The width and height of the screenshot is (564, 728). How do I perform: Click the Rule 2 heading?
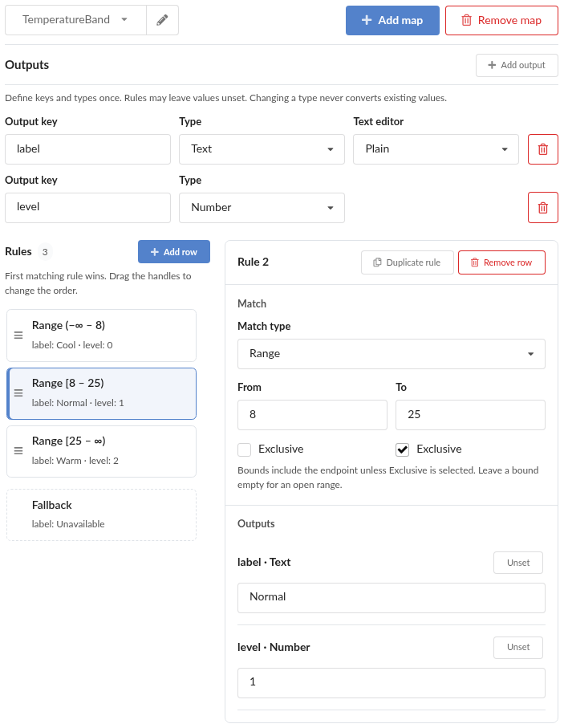click(x=253, y=262)
